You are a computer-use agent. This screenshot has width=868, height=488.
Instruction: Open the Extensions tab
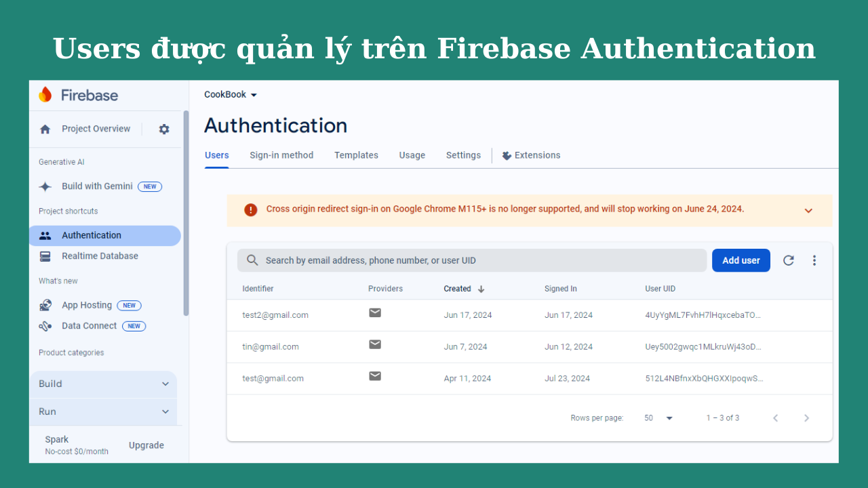point(531,155)
